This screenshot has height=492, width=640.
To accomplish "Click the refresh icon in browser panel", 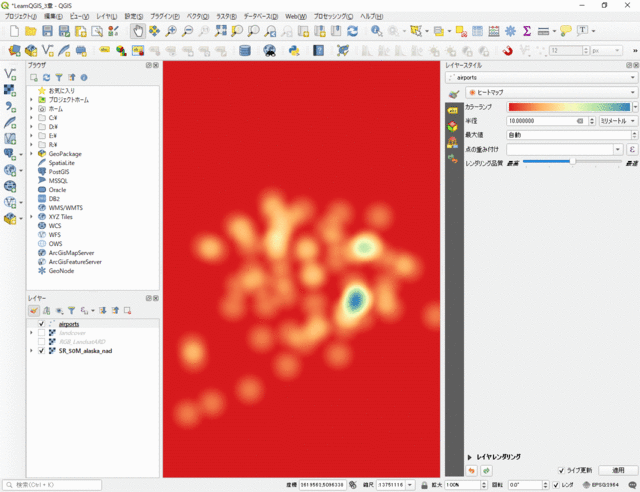I will coord(46,77).
